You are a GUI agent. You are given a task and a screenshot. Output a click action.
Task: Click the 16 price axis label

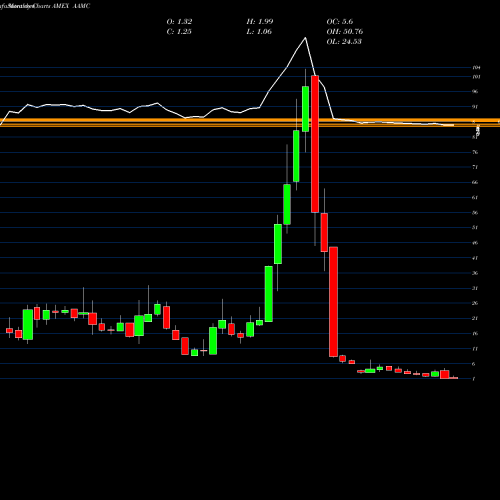coord(475,334)
